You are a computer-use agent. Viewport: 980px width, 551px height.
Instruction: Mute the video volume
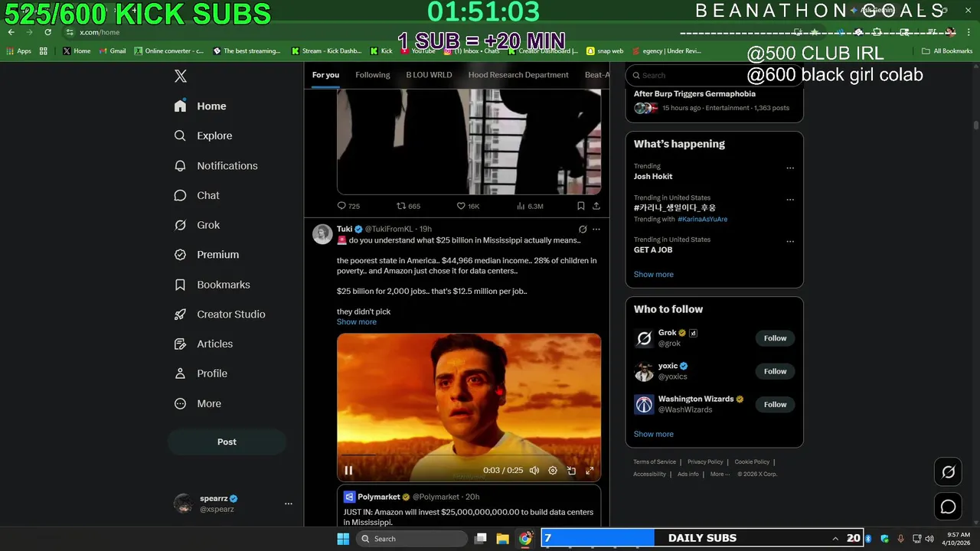tap(534, 471)
